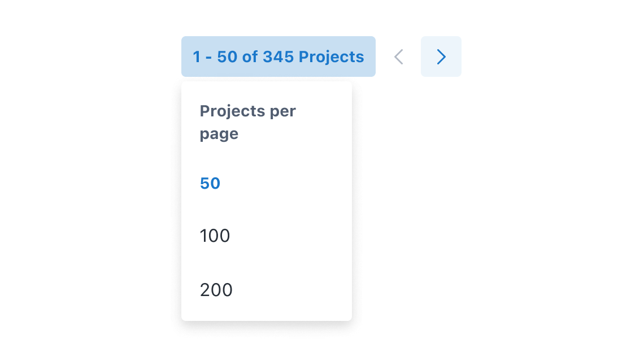
Task: Switch page size to 100
Action: 215,236
